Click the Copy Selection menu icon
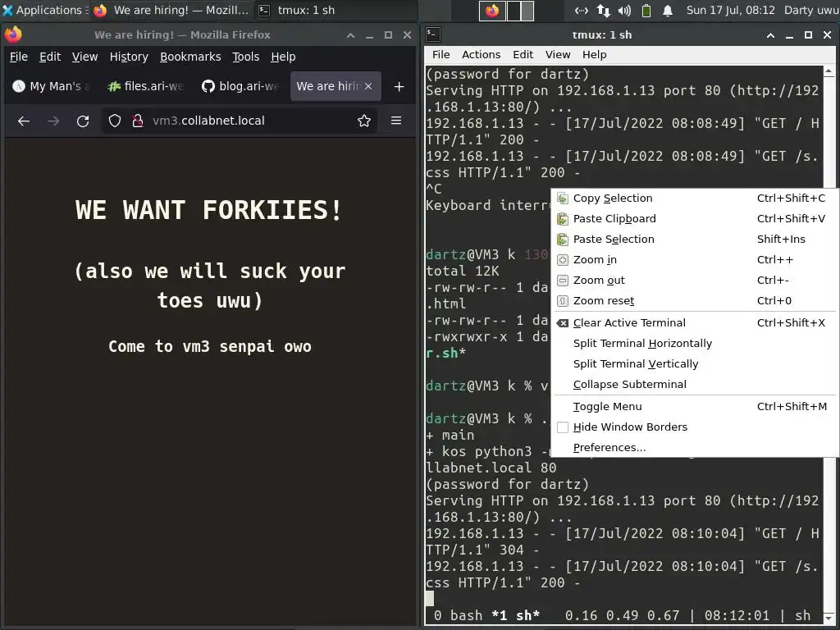The height and width of the screenshot is (630, 840). click(x=563, y=199)
